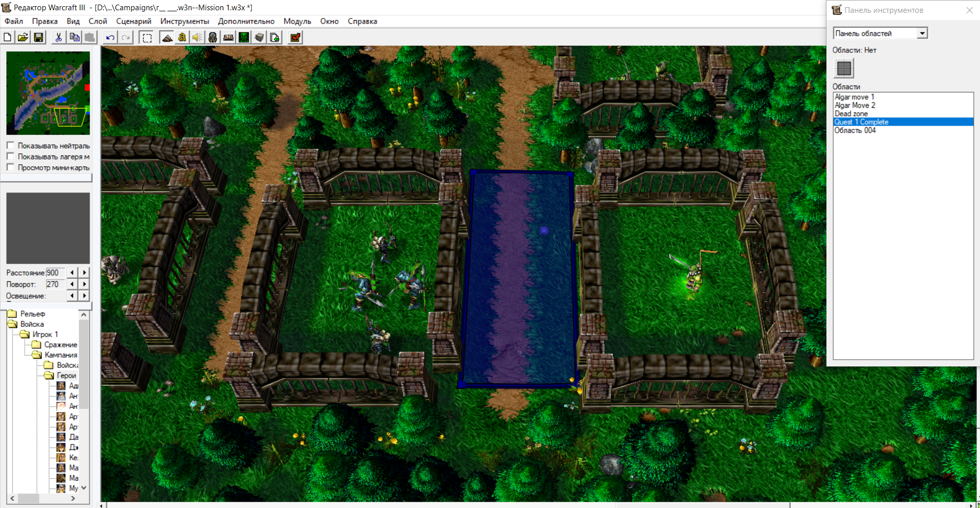Click the Расстояние value field

click(x=55, y=272)
